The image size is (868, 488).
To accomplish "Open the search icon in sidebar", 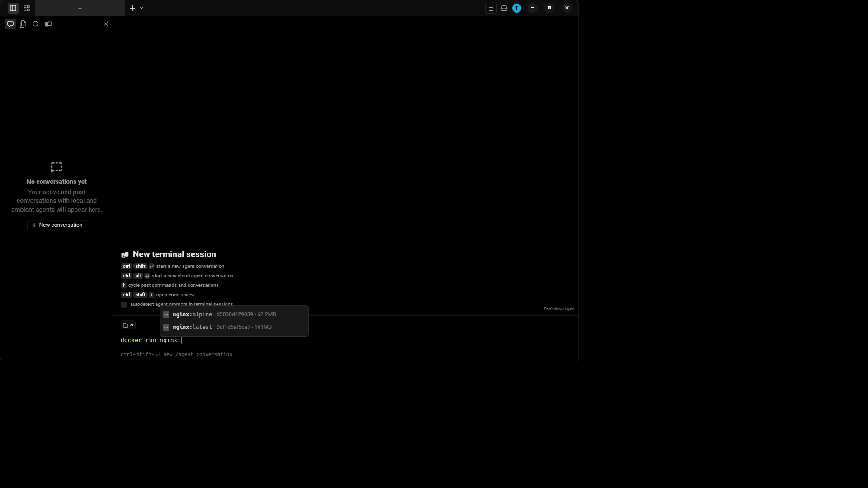I will [x=36, y=24].
